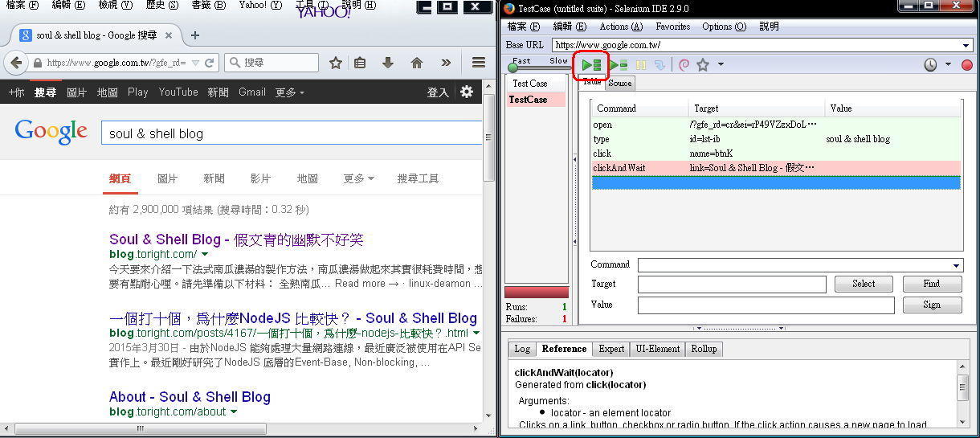Toggle the red Record button in Selenium IDE
Viewport: 980px width, 438px height.
(x=966, y=65)
